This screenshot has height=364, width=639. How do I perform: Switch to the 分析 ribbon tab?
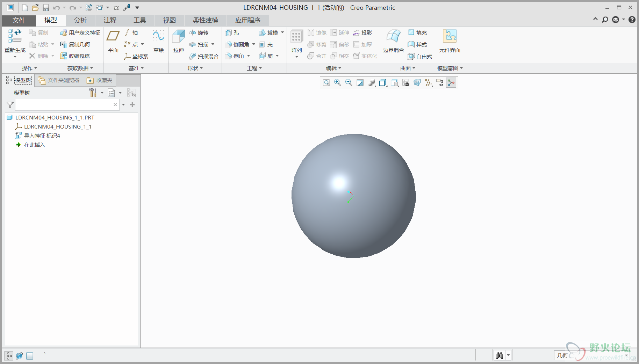(x=80, y=20)
